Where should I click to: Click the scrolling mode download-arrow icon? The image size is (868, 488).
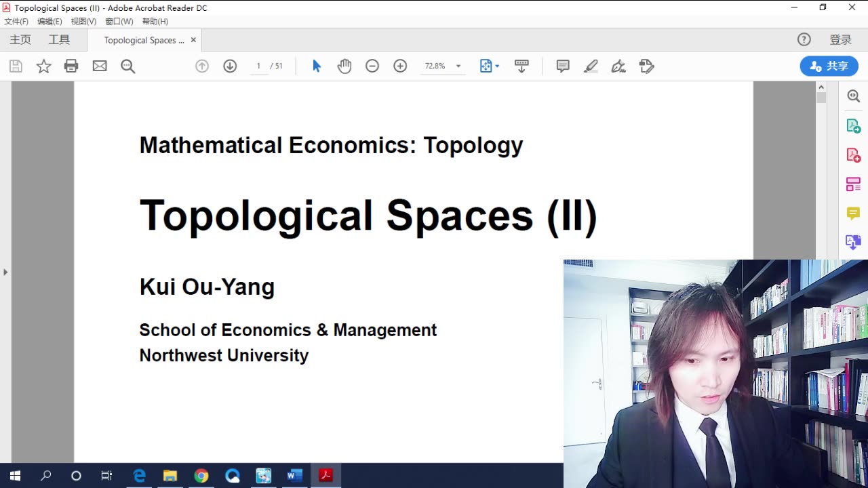pyautogui.click(x=521, y=66)
